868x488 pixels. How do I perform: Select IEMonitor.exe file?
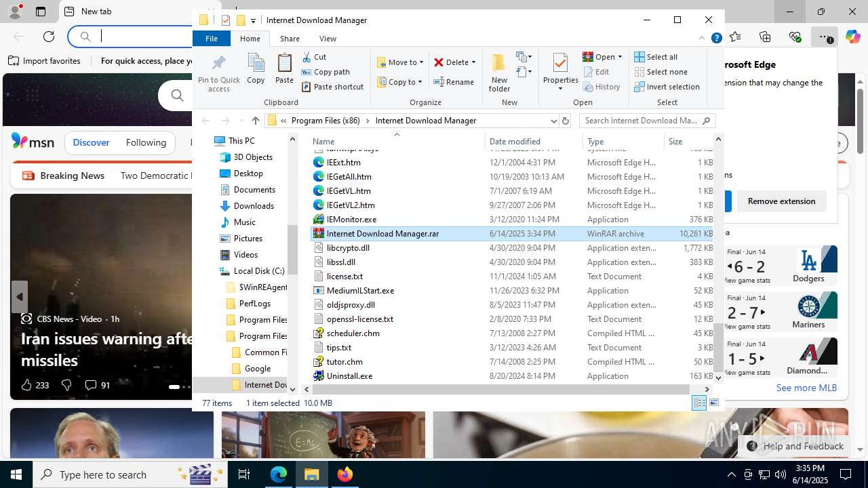(x=351, y=220)
